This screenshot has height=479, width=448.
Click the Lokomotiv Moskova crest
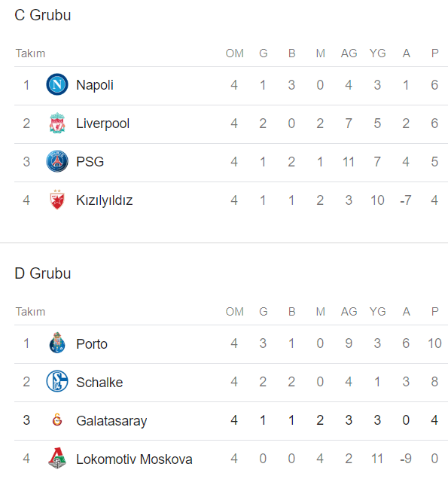point(57,458)
